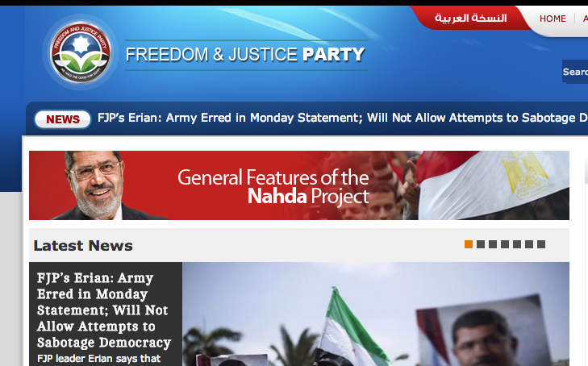Open the Nahda Project banner
The image size is (588, 366).
click(299, 185)
